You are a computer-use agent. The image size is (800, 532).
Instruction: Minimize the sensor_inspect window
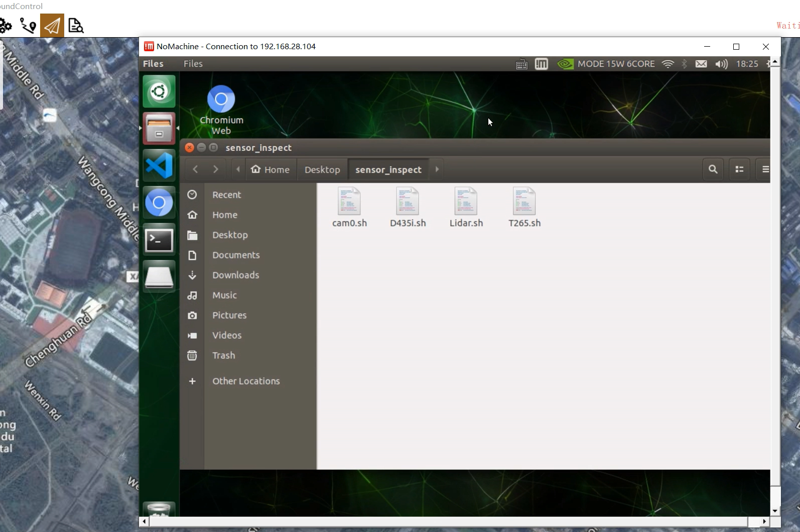click(x=201, y=148)
